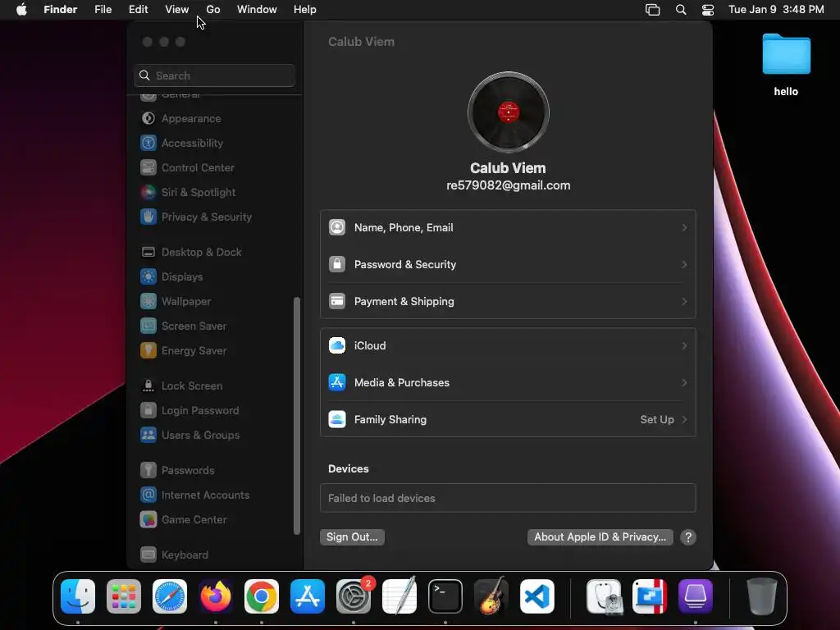
Task: Launch Google Chrome from the Dock
Action: 262,597
